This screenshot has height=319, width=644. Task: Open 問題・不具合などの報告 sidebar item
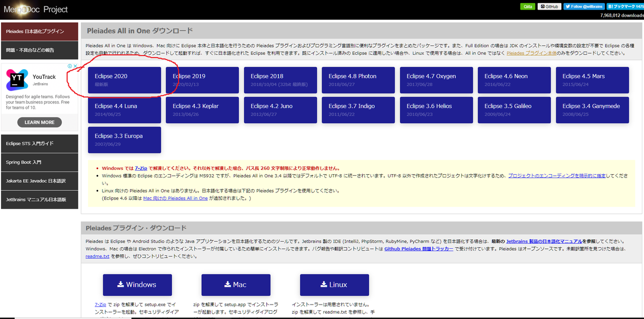coord(40,50)
